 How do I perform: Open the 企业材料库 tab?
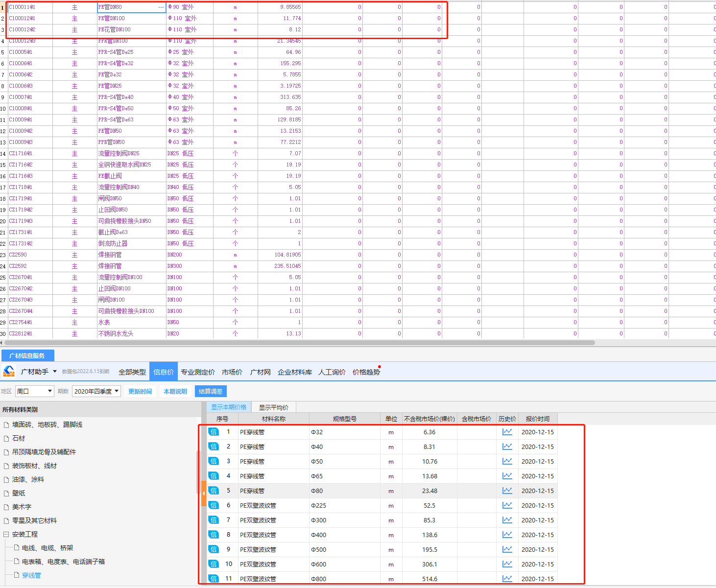(x=295, y=372)
